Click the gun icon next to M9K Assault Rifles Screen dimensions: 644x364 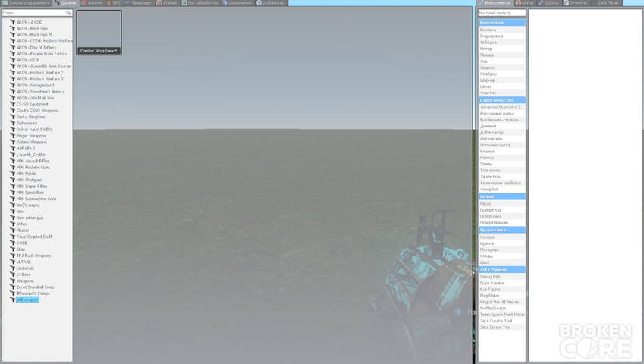(12, 161)
